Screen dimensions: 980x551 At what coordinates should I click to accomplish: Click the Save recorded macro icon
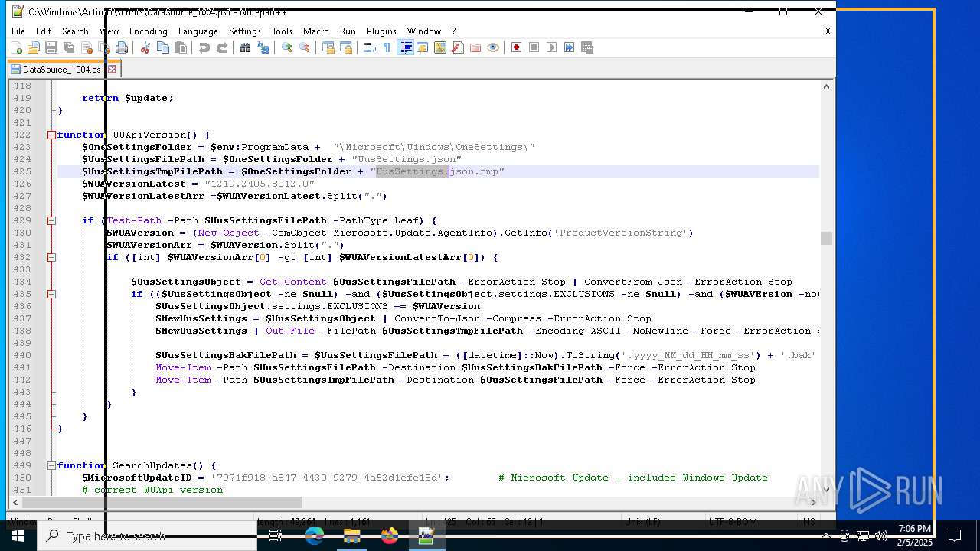586,47
